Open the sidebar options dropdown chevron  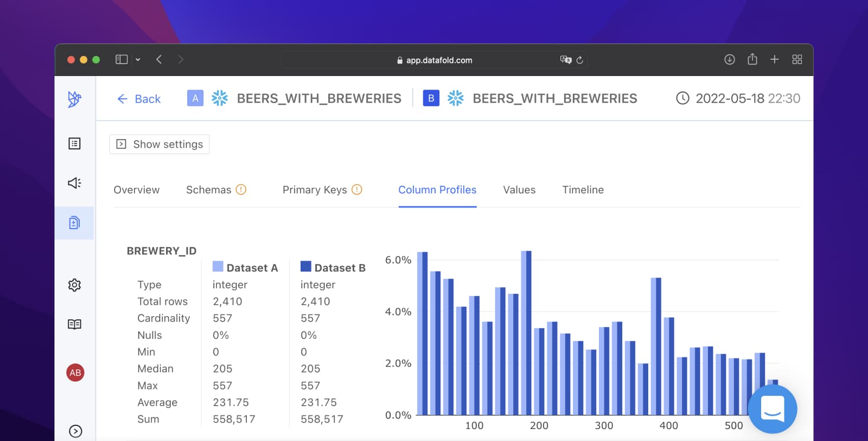click(x=138, y=60)
